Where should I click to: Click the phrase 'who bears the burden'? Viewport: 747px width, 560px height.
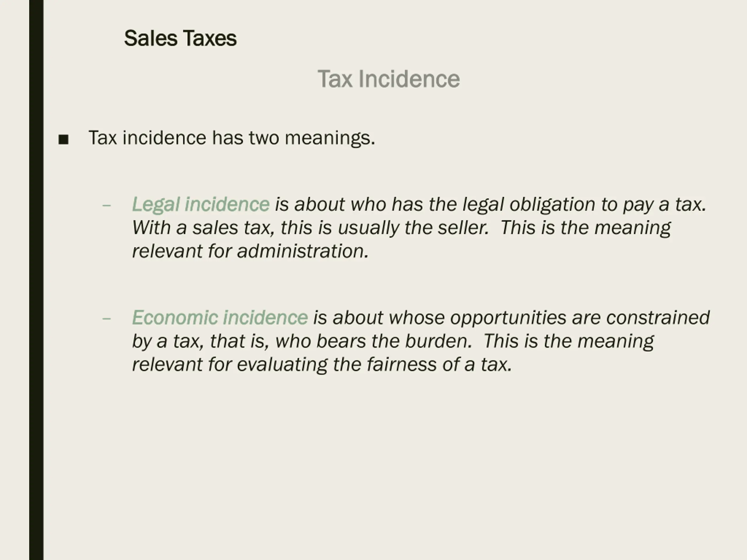click(x=373, y=341)
